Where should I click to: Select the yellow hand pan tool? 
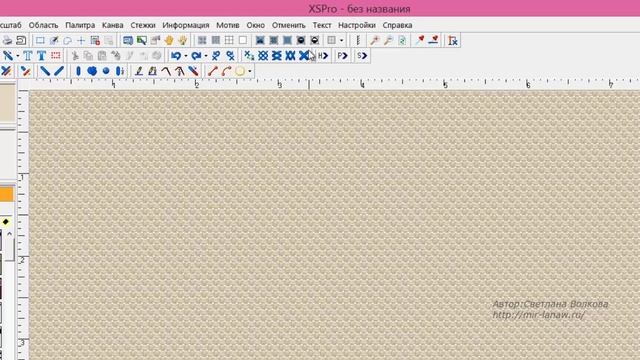(x=169, y=40)
